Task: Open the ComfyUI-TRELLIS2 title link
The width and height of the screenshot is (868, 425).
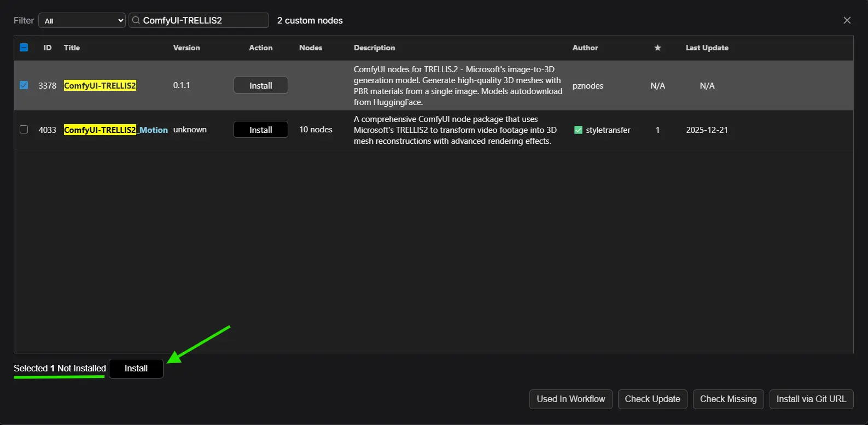Action: coord(100,86)
